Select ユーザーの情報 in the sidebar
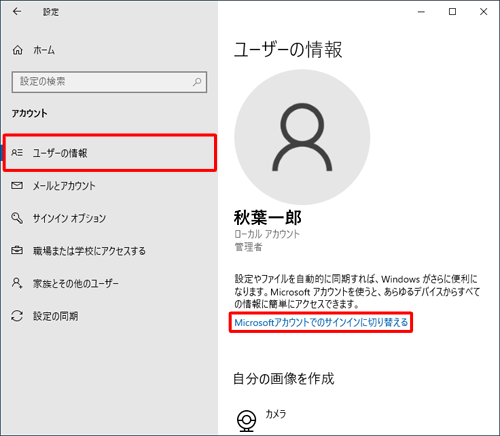The width and height of the screenshot is (500, 436). (110, 153)
